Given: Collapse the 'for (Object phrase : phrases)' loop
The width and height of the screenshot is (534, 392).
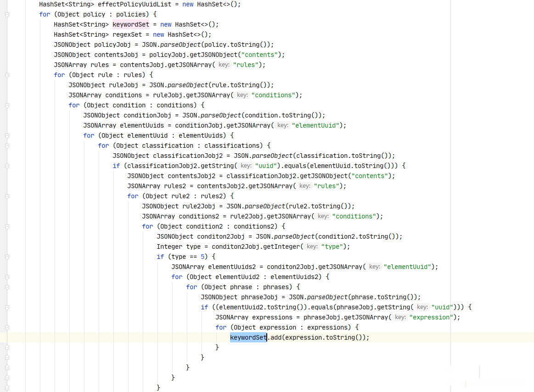Looking at the screenshot, I should click(7, 287).
